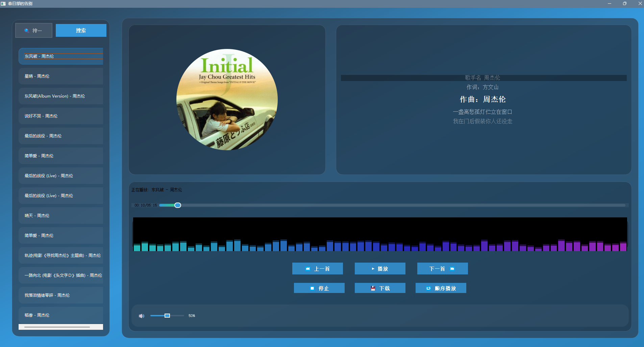Click the search magnifier icon in search box

26,30
